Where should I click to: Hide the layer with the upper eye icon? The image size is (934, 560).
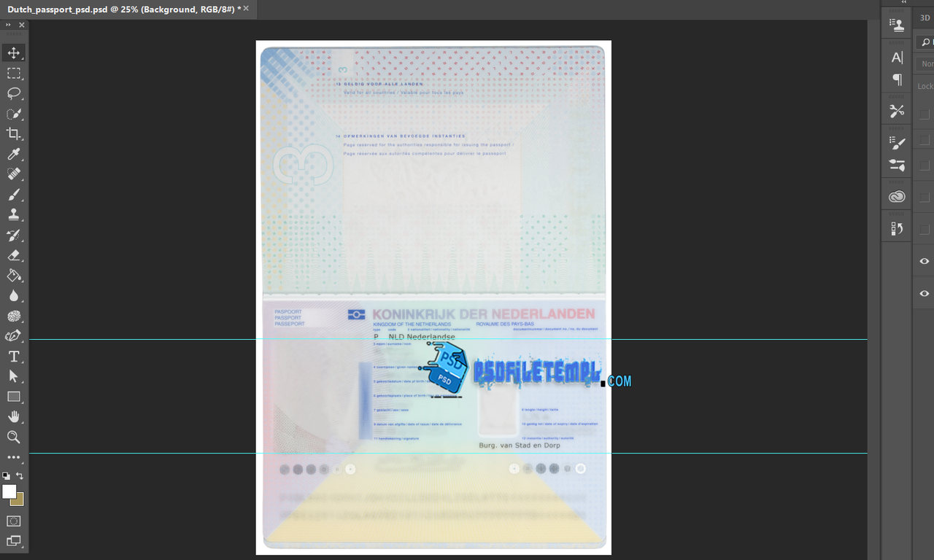point(925,261)
